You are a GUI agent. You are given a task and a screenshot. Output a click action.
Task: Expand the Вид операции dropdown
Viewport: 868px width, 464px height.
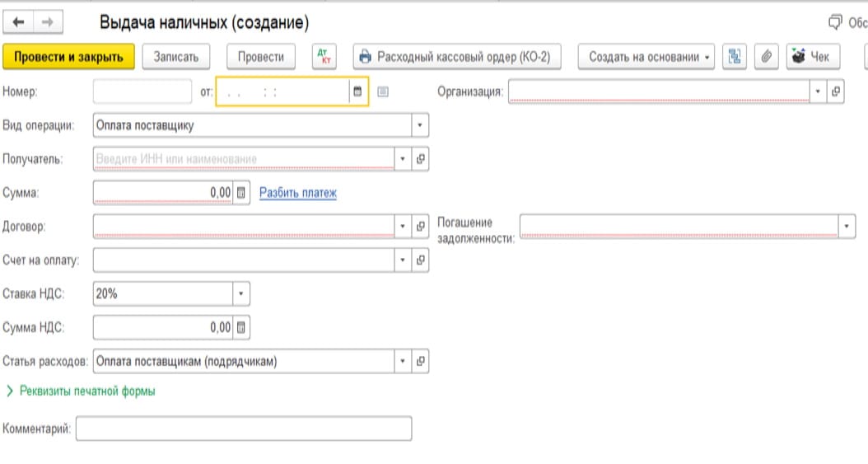(420, 125)
